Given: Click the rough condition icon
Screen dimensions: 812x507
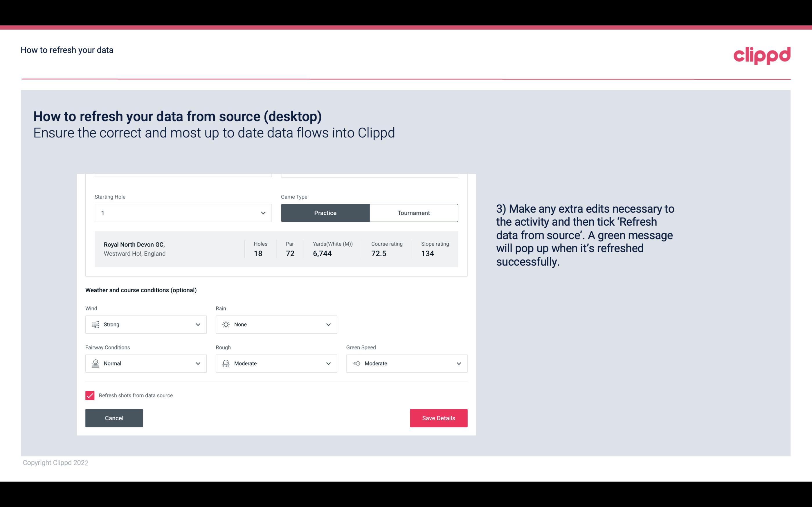Looking at the screenshot, I should tap(226, 363).
